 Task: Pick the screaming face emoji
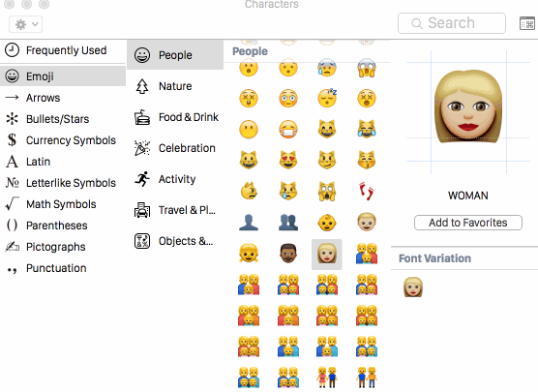pos(367,68)
